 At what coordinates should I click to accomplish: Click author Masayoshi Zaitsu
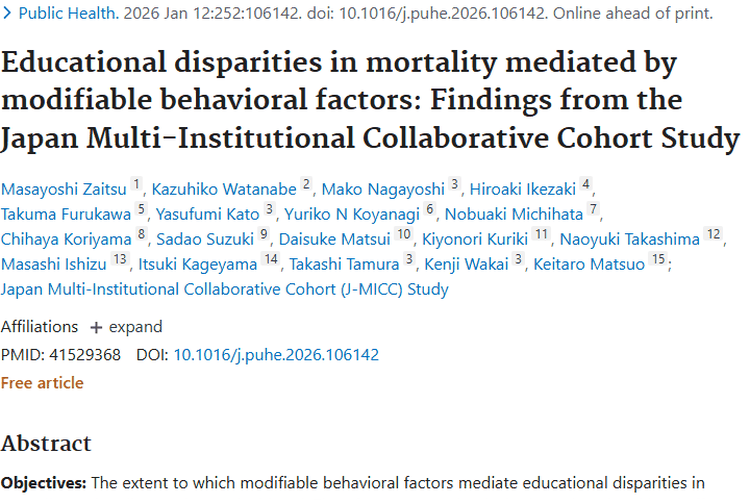[x=64, y=187]
